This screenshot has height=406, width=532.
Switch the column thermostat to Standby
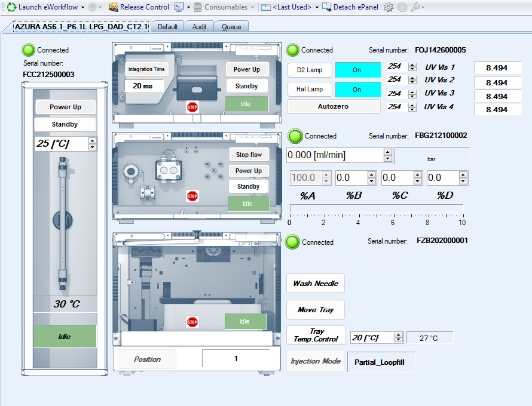click(65, 124)
